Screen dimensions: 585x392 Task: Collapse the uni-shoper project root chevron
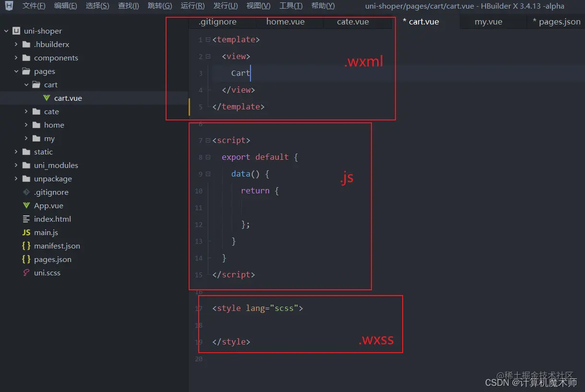[6, 31]
